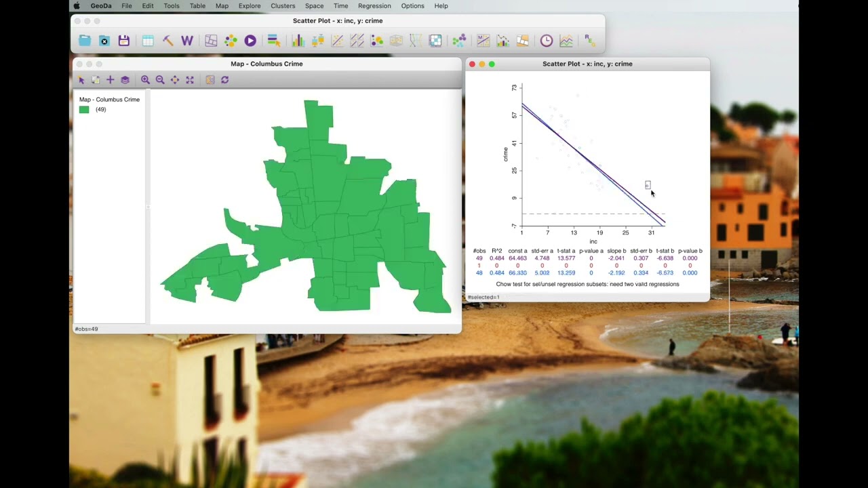Click the Full Extent icon on map toolbar
Screen dimensions: 868x488
[190, 80]
